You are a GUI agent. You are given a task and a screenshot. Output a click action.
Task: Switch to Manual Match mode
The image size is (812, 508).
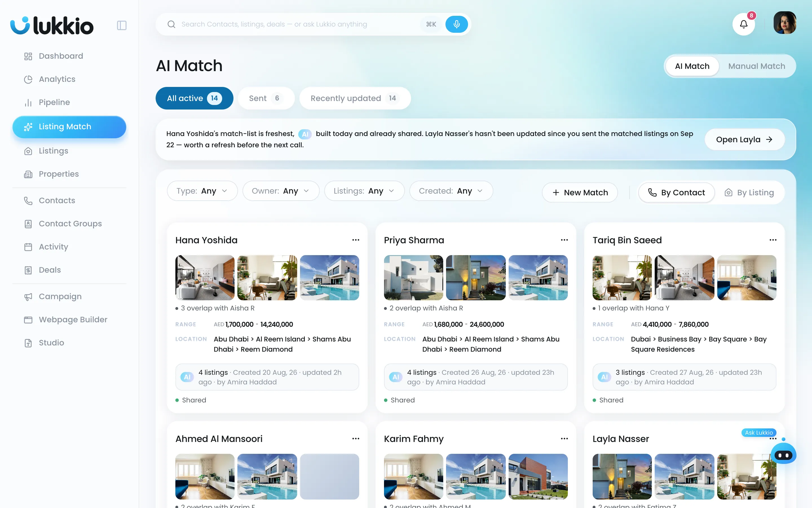(757, 66)
